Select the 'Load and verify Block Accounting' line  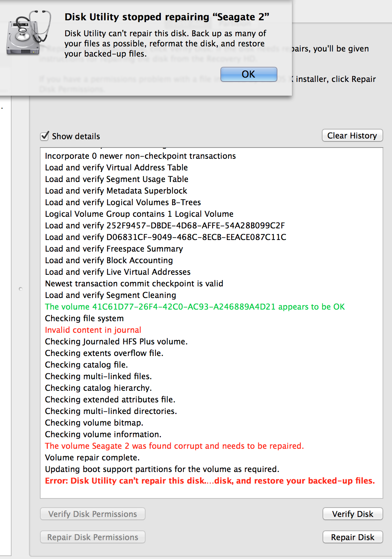click(109, 260)
